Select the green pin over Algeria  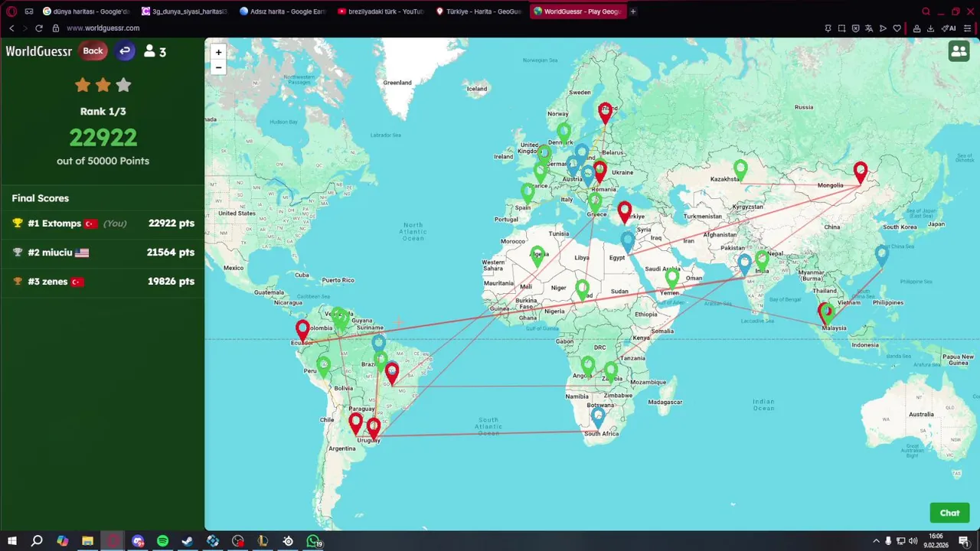pyautogui.click(x=537, y=256)
